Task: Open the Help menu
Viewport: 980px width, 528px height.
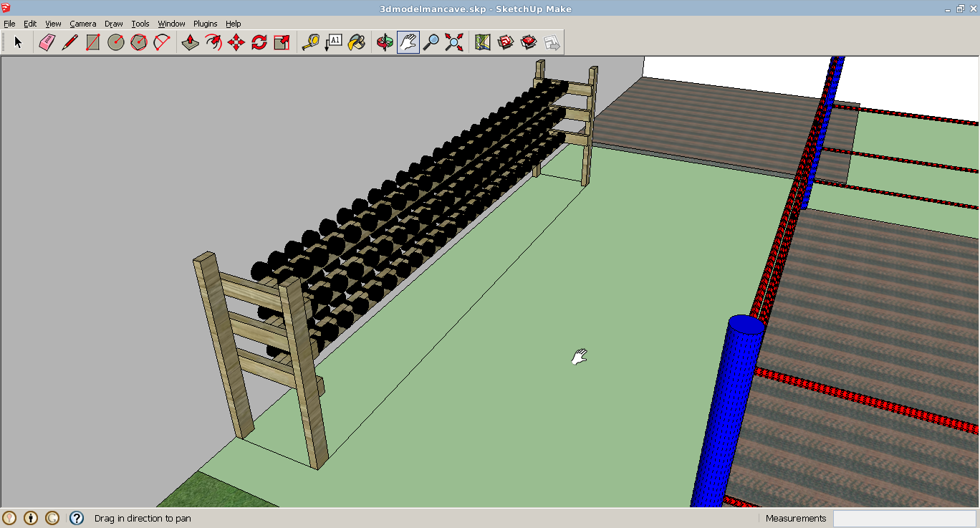Action: tap(234, 24)
